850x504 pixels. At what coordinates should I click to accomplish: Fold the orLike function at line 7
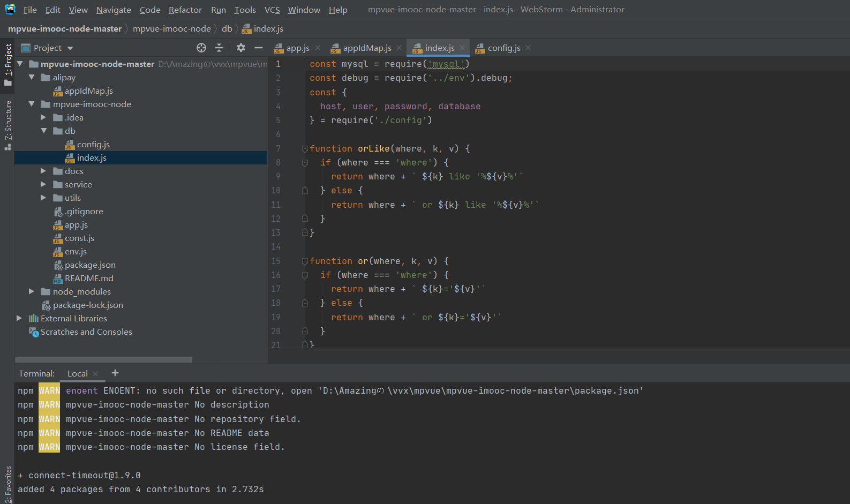coord(305,148)
